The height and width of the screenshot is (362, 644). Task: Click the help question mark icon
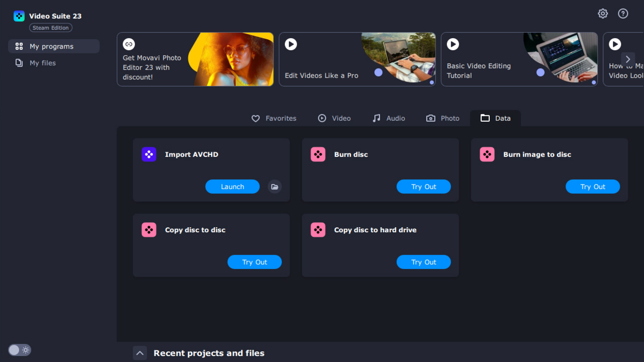(x=623, y=13)
